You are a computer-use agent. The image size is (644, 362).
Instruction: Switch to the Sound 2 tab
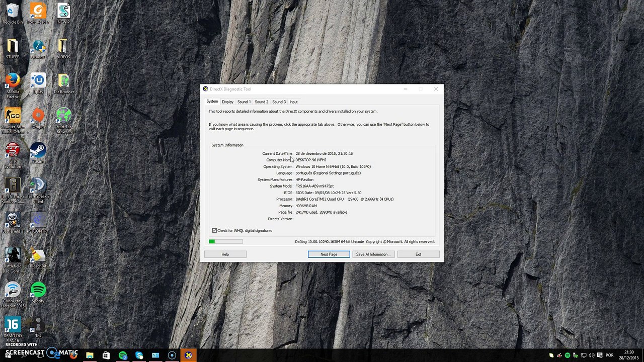pyautogui.click(x=262, y=102)
